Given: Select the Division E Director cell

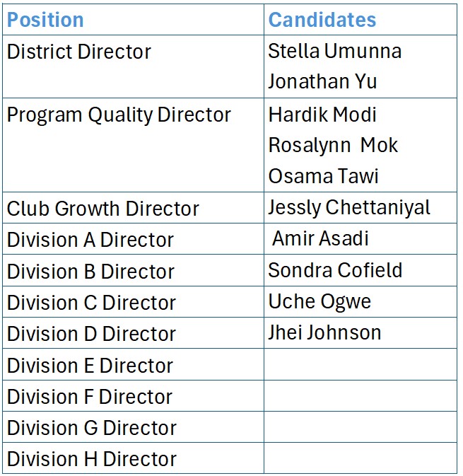Looking at the screenshot, I should click(90, 366).
